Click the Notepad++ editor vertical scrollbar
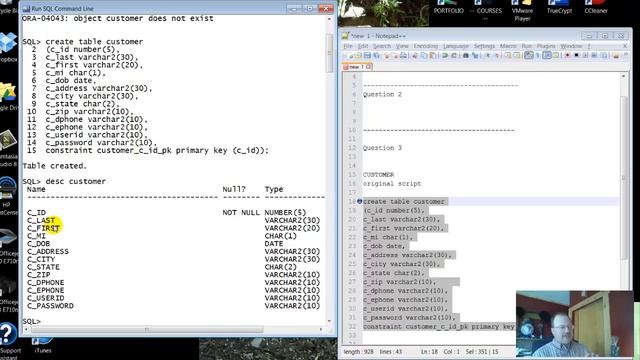Screen dimensions: 640x360 coord(624,178)
